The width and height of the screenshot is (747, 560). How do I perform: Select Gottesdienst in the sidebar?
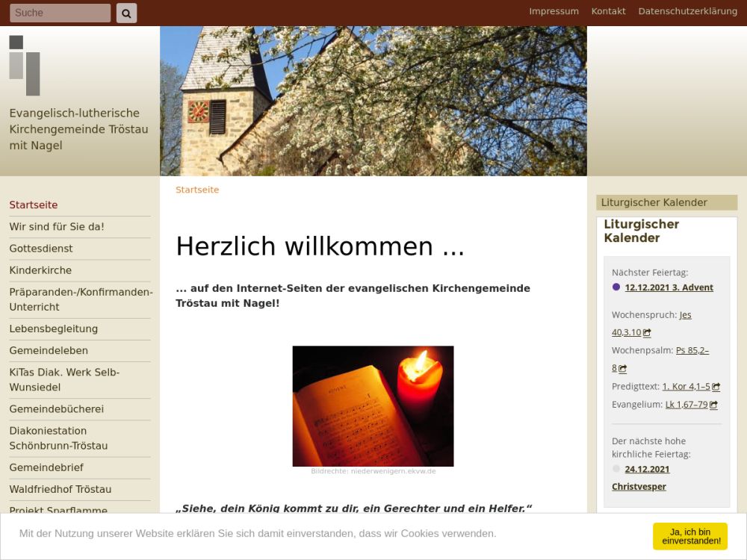point(41,249)
